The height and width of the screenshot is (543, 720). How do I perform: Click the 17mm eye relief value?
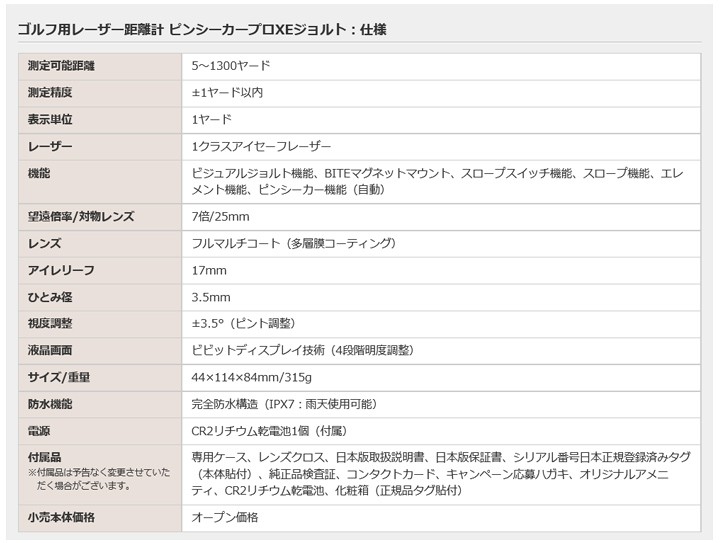pos(209,271)
